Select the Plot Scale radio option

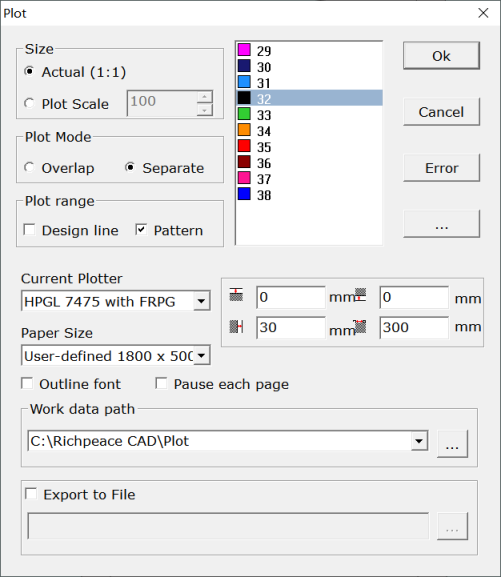tap(29, 103)
